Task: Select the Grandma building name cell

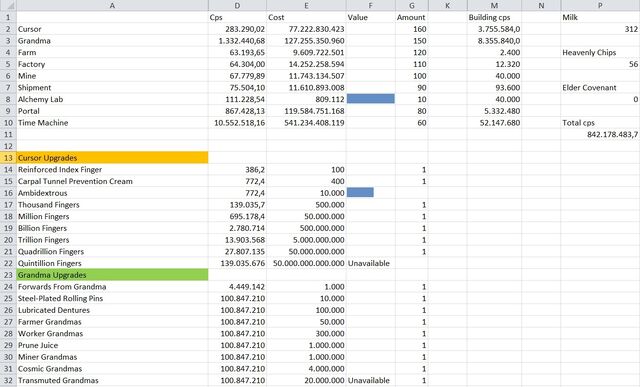Action: click(112, 41)
